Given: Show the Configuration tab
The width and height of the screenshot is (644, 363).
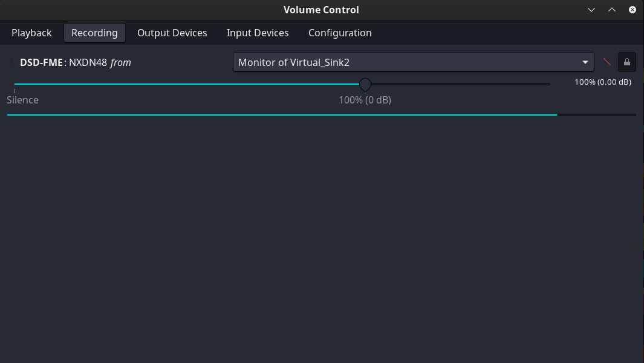Looking at the screenshot, I should click(x=340, y=33).
